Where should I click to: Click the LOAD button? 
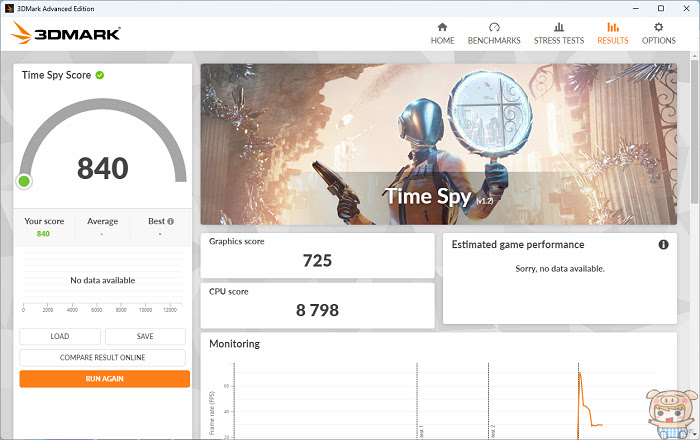pos(60,336)
